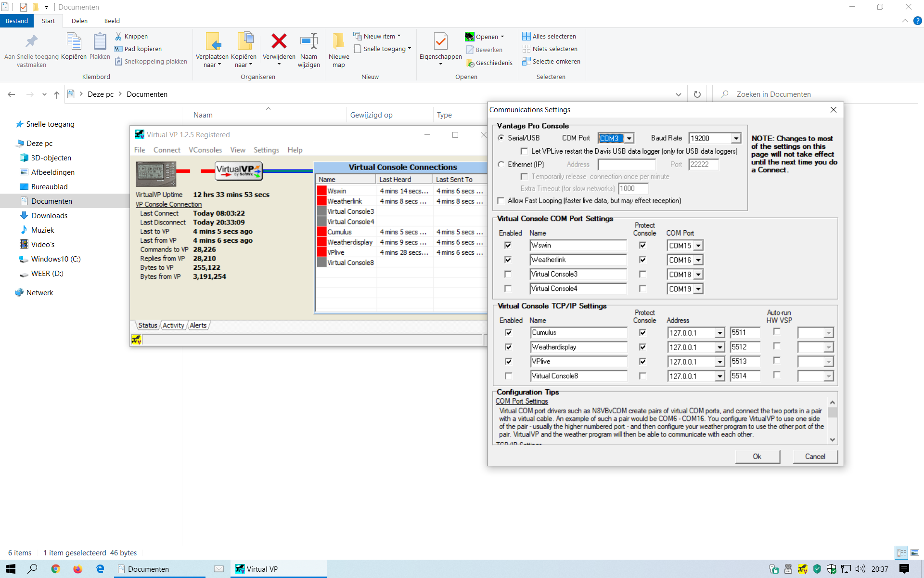924x578 pixels.
Task: Click the Naam wijzigen rename icon
Action: [308, 41]
